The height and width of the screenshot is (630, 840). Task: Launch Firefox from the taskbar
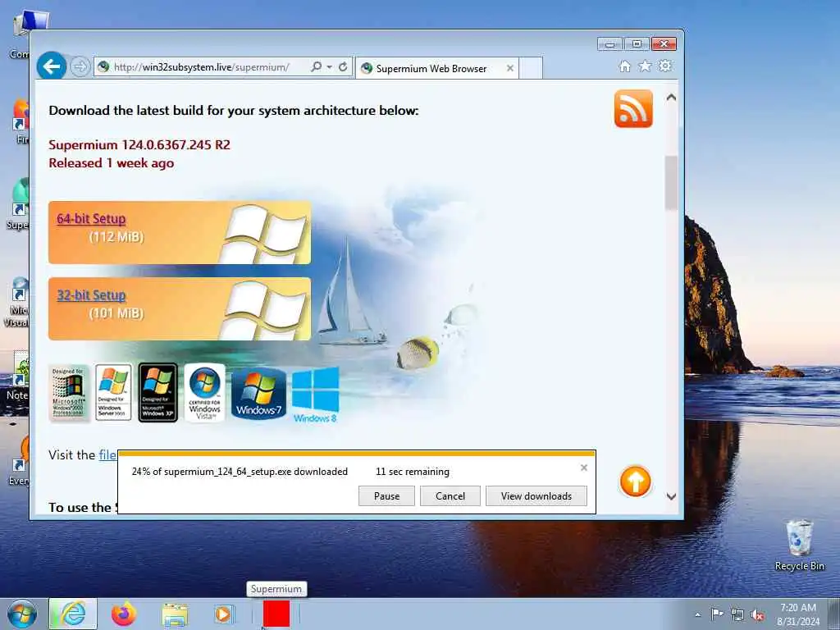coord(124,614)
